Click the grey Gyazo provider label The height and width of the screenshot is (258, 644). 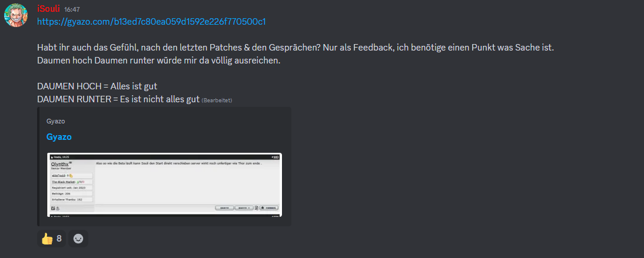pos(55,122)
